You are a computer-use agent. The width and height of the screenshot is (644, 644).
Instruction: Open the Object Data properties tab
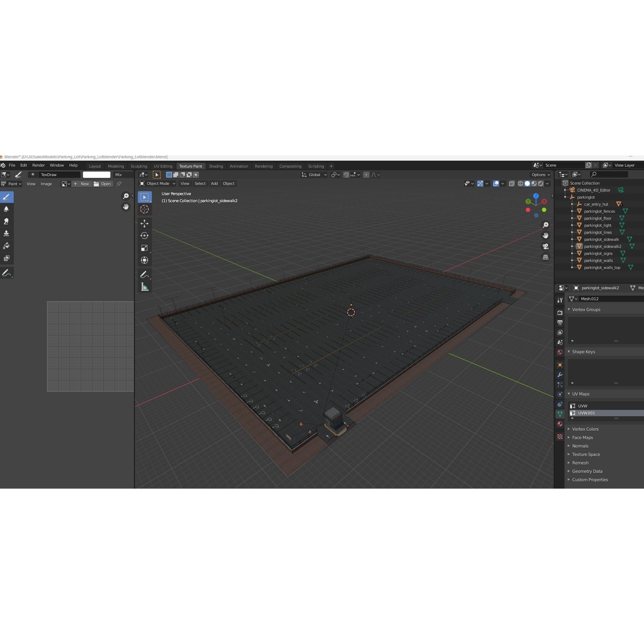[560, 414]
